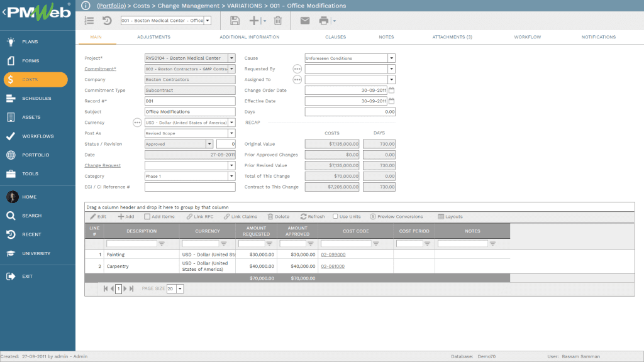Delete the record with trash icon
The width and height of the screenshot is (644, 362).
tap(278, 21)
